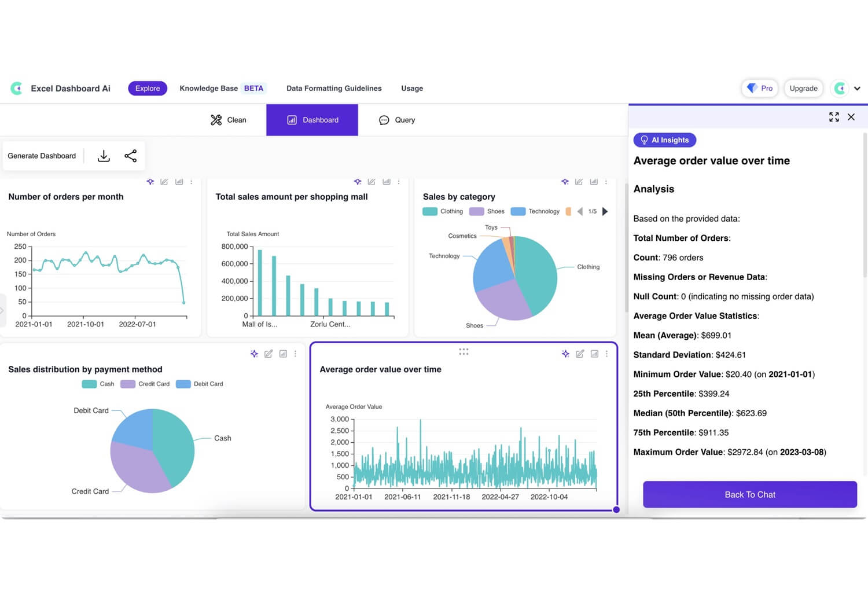Toggle Shoes legend in Sales by category
Viewport: 868px width, 595px height.
[487, 211]
